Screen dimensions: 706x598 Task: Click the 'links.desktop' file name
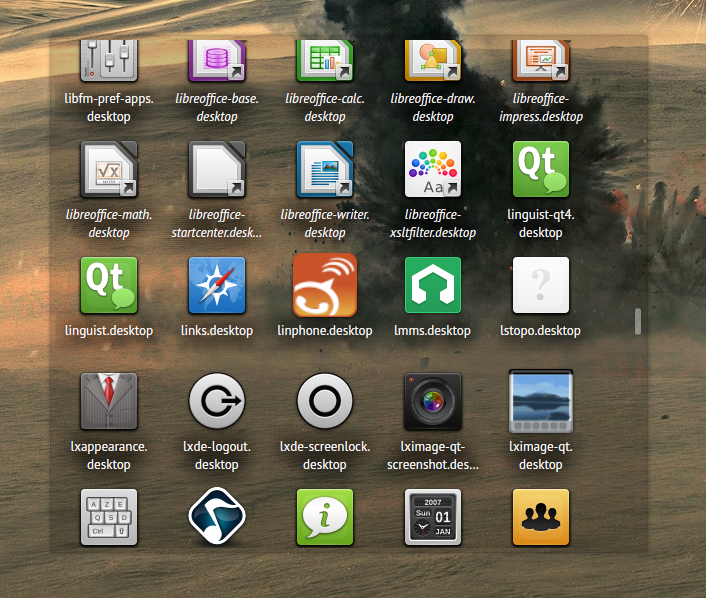[217, 331]
